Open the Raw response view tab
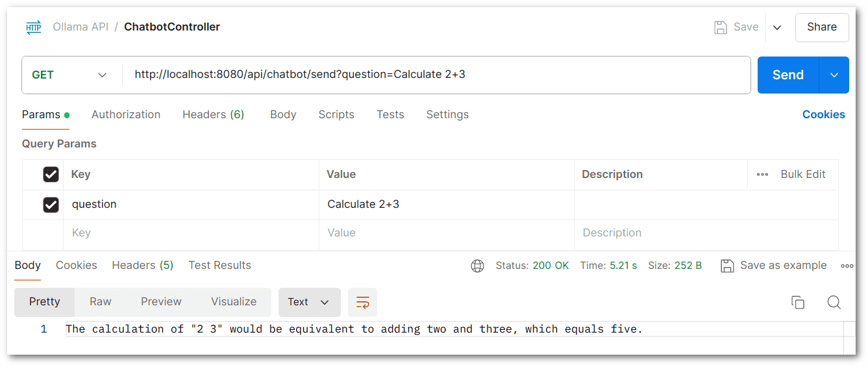This screenshot has width=868, height=367. (x=101, y=302)
